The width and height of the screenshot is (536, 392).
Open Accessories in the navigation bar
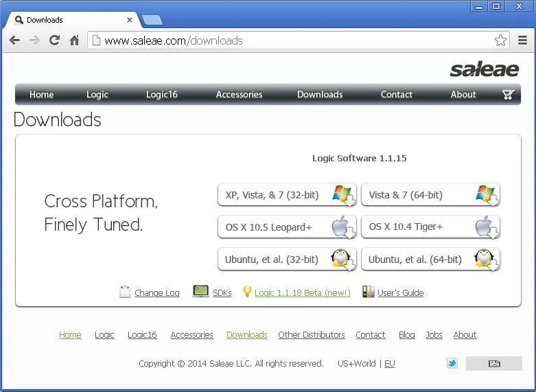tap(239, 95)
